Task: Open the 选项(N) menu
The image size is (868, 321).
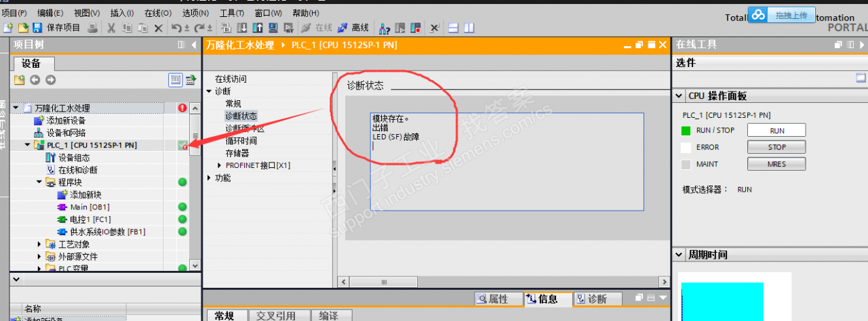Action: coord(195,13)
